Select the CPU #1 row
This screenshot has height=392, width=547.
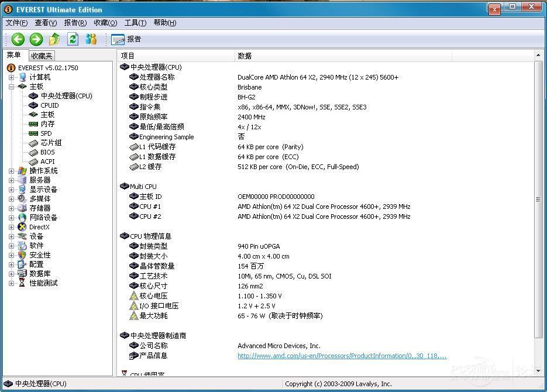(326, 207)
